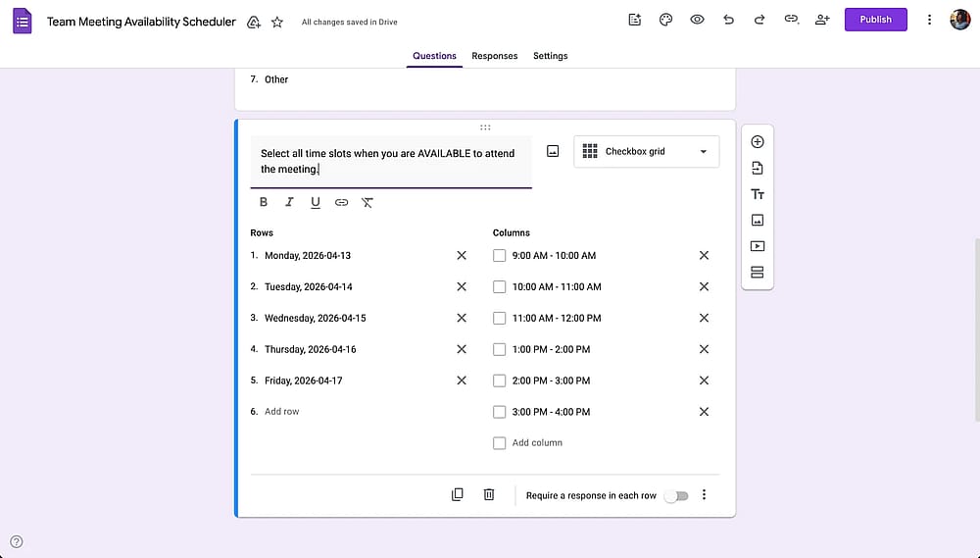
Task: Click checkbox beside 9:00 AM - 10:00 AM
Action: pyautogui.click(x=500, y=255)
